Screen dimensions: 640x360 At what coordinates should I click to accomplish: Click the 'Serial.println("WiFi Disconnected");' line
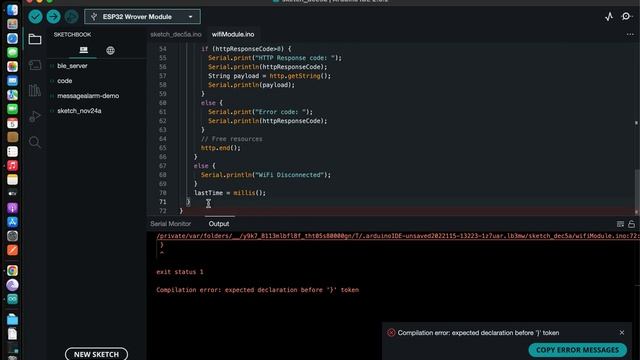[266, 175]
